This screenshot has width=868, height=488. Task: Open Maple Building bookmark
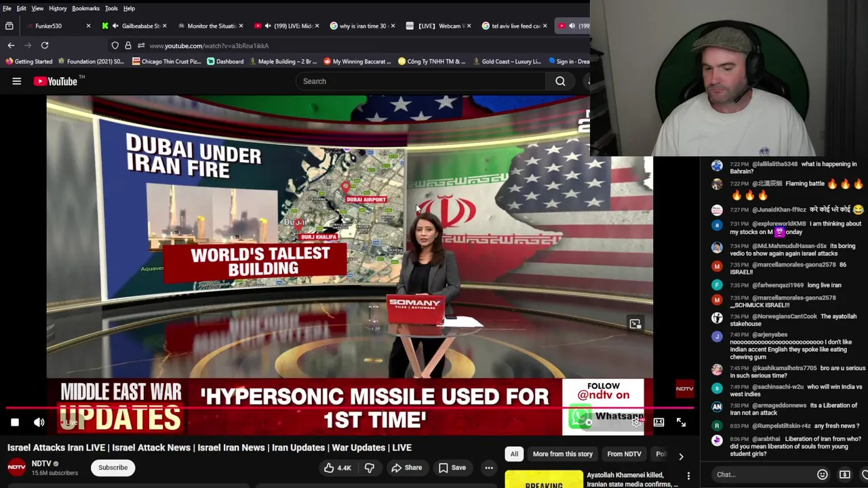point(283,62)
